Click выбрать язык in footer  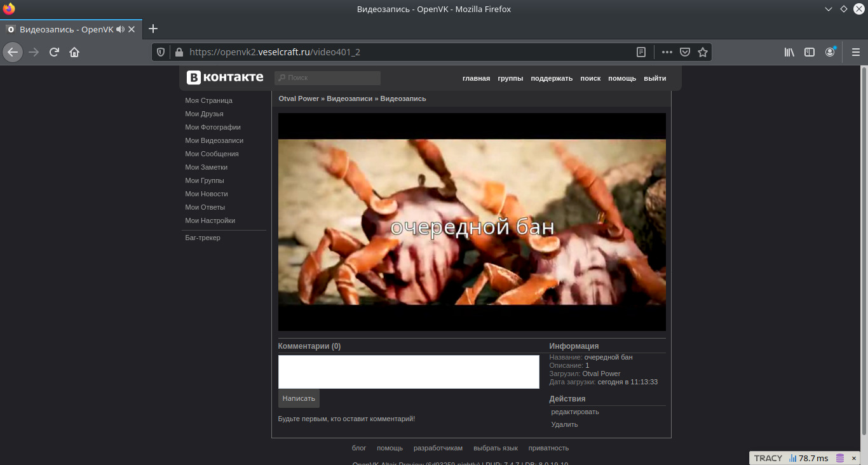(496, 448)
